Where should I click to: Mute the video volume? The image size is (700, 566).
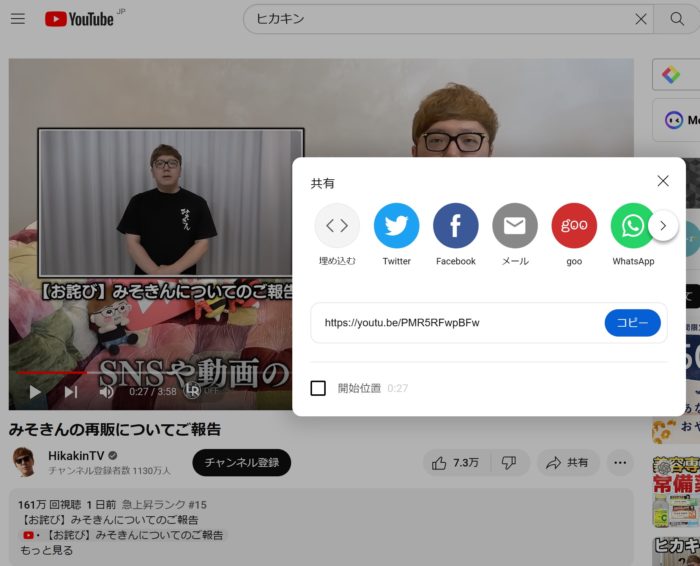point(106,392)
